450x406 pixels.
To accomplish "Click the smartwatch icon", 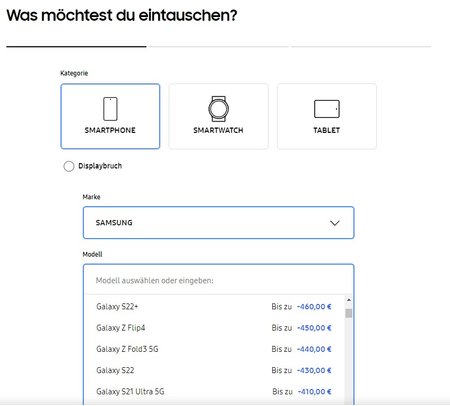I will pyautogui.click(x=218, y=109).
